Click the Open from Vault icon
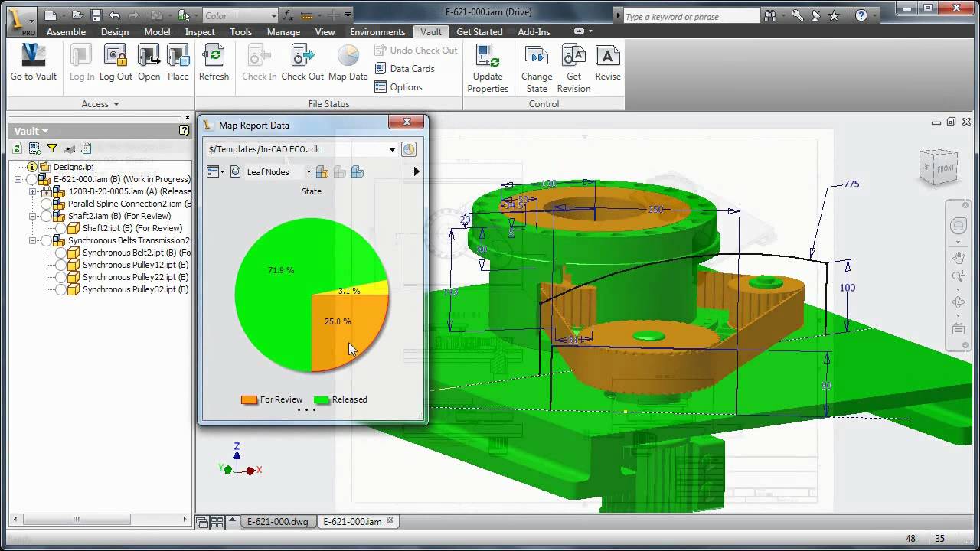This screenshot has width=980, height=551. pos(149,55)
